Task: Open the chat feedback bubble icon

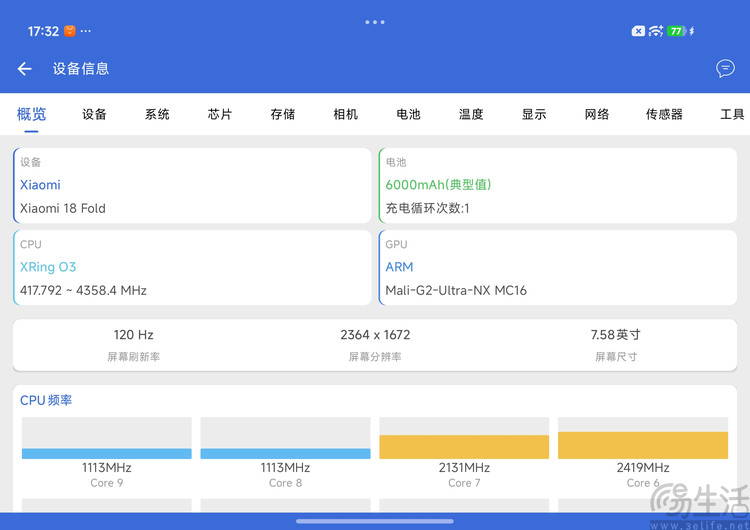Action: [x=725, y=68]
